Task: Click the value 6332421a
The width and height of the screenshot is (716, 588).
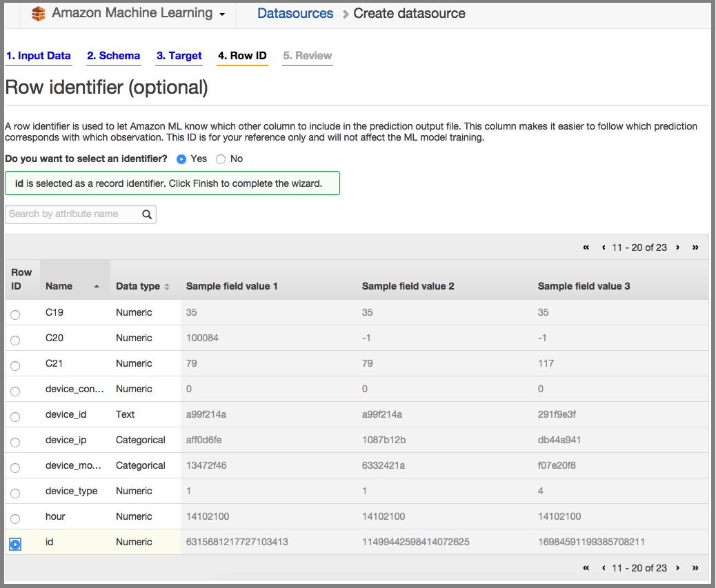Action: point(383,466)
